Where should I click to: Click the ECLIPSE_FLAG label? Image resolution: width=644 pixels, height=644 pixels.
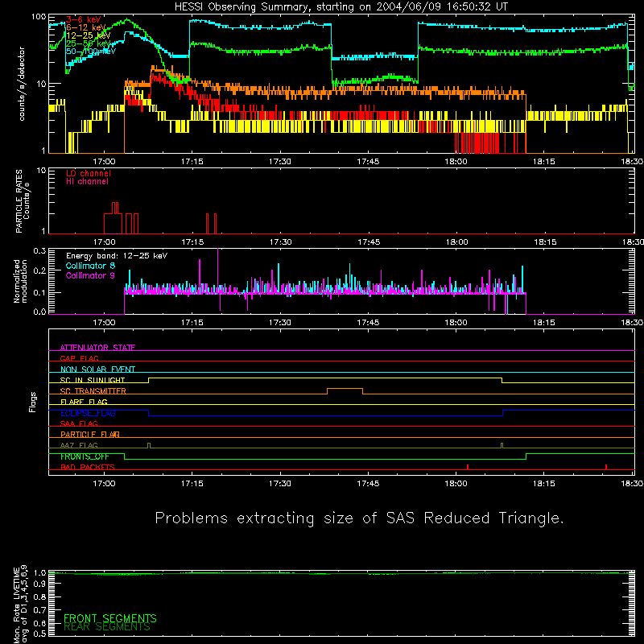click(x=88, y=413)
